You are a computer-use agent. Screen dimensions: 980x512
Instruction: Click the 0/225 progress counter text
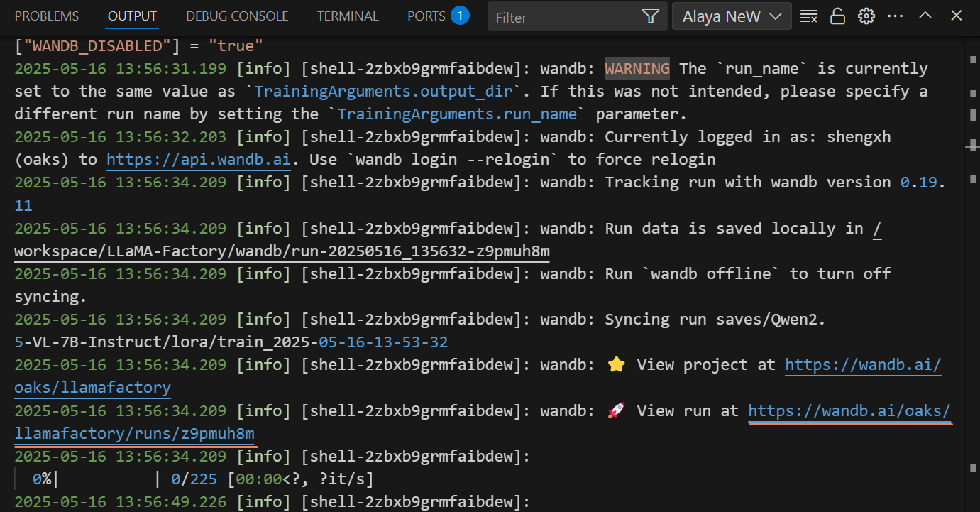[194, 479]
